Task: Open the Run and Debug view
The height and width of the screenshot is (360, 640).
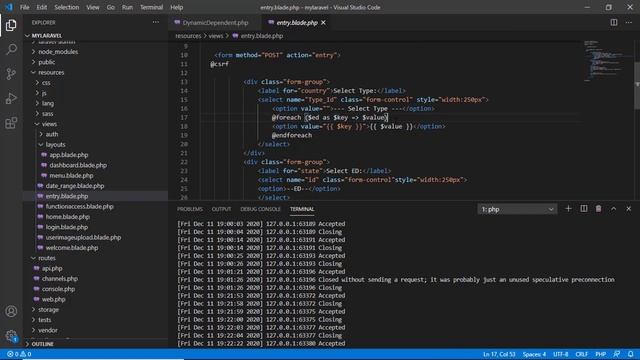Action: point(11,98)
